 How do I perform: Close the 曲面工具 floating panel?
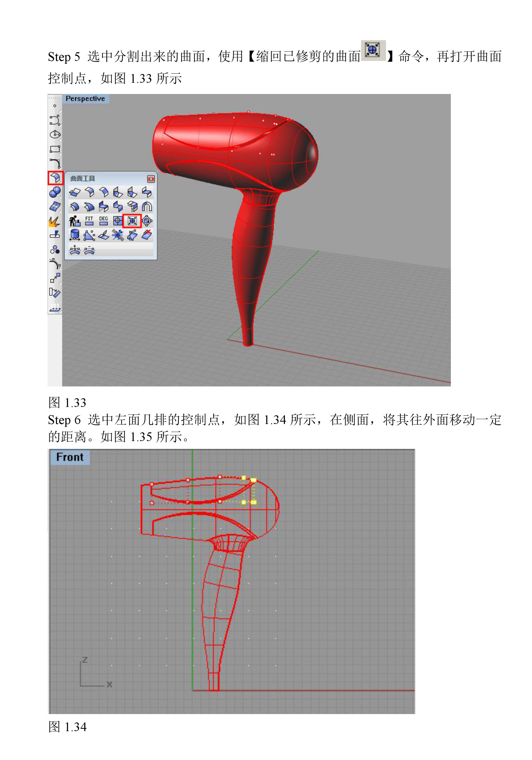pyautogui.click(x=151, y=179)
